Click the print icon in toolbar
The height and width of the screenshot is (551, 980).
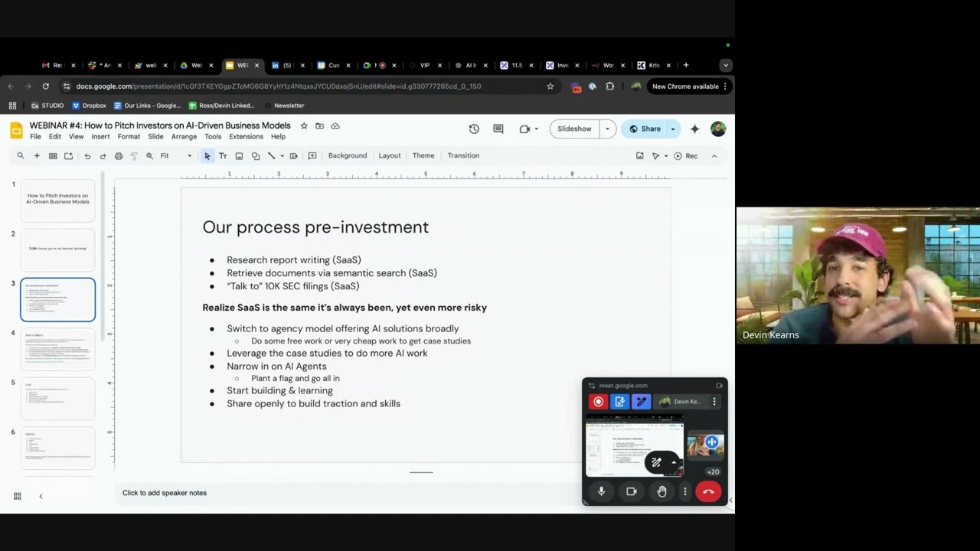pos(119,156)
